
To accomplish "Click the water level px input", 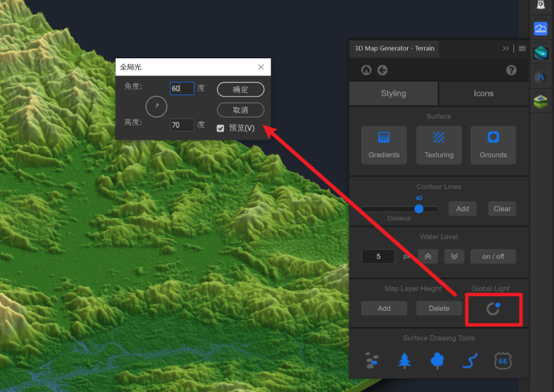I will point(378,256).
